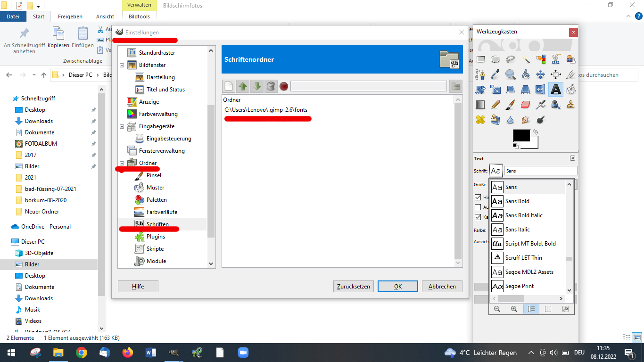Select the Text tool in toolbox
Viewport: 644px width, 362px height.
pyautogui.click(x=556, y=89)
